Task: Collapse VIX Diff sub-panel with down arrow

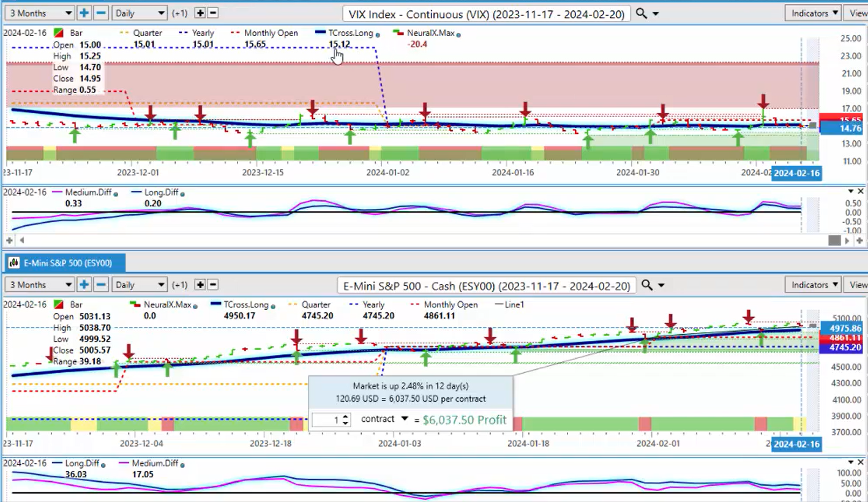Action: pyautogui.click(x=850, y=192)
